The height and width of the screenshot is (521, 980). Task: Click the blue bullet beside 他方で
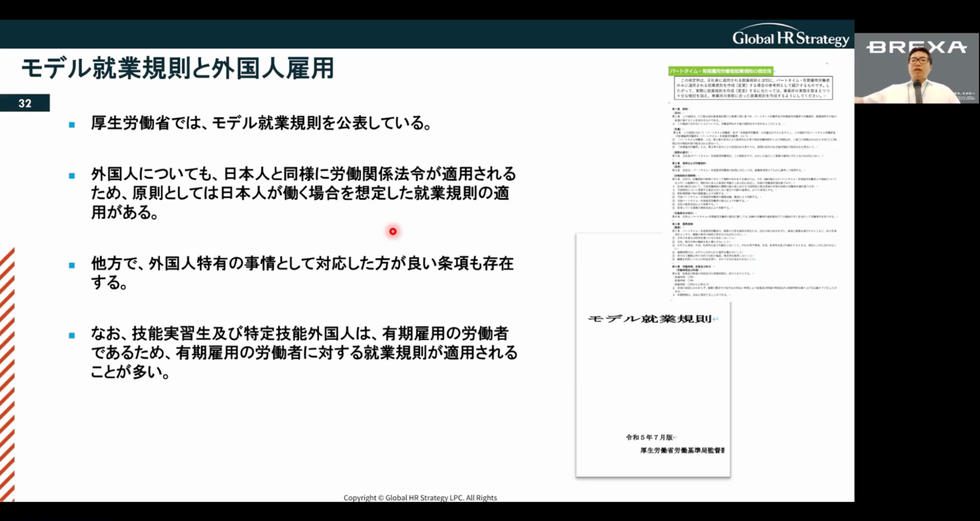(x=72, y=265)
